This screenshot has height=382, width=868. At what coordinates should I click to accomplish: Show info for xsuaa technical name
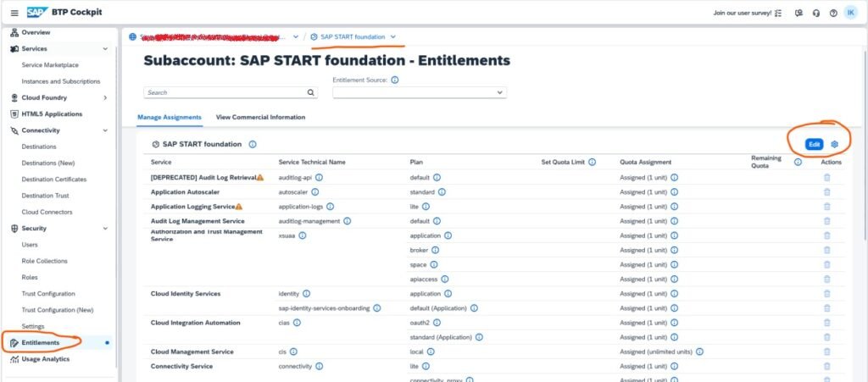click(x=303, y=235)
